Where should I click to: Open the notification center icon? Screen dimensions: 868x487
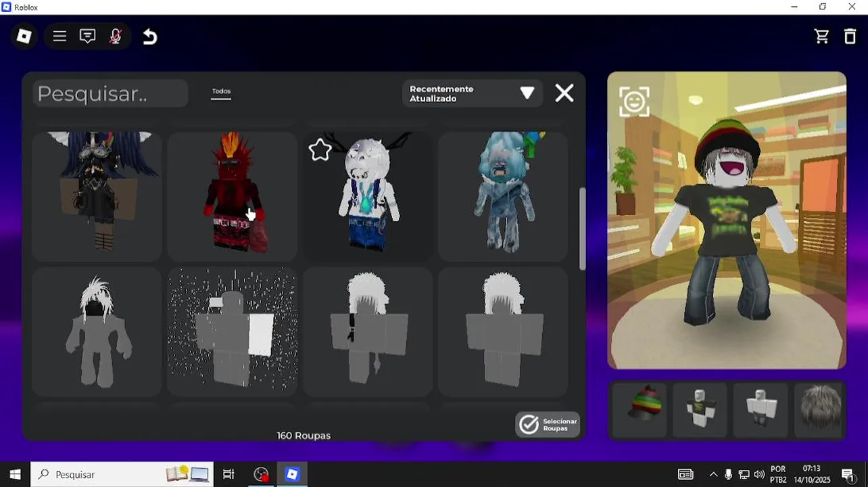tap(849, 475)
